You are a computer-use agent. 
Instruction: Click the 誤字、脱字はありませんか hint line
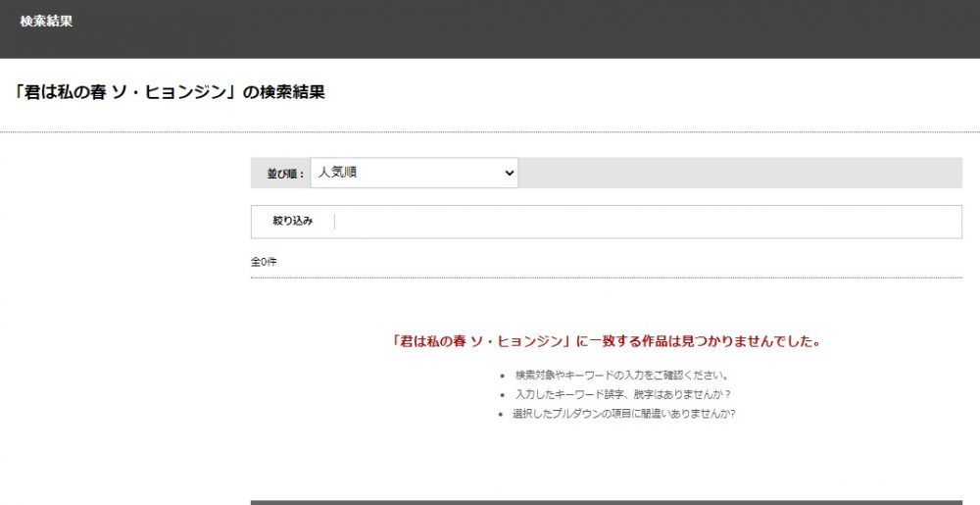click(623, 394)
